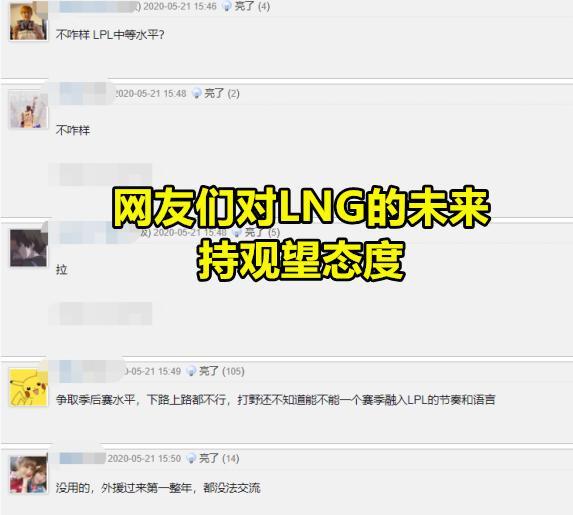
Task: Click the lightbulb icon beside 亮了 (5)
Action: [x=237, y=232]
